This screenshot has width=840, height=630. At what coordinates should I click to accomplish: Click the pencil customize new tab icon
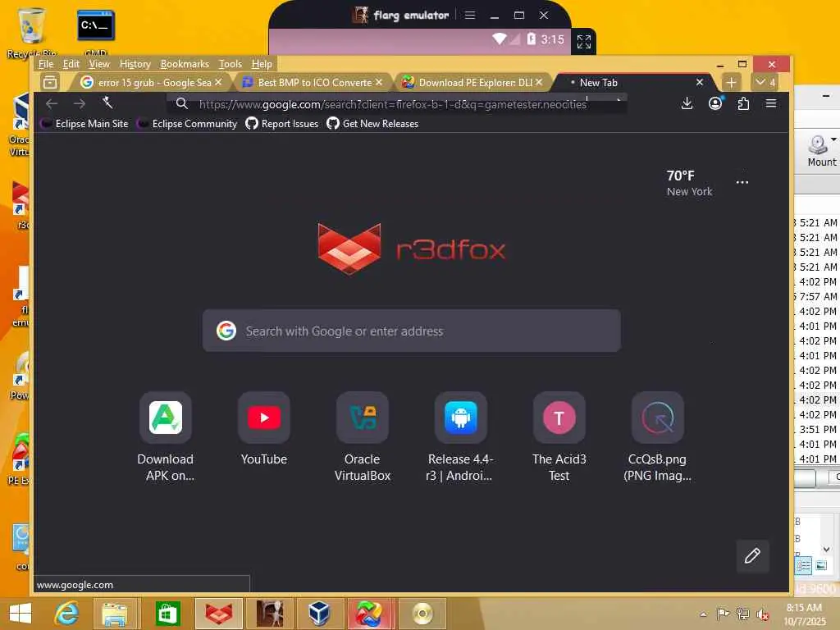[753, 555]
